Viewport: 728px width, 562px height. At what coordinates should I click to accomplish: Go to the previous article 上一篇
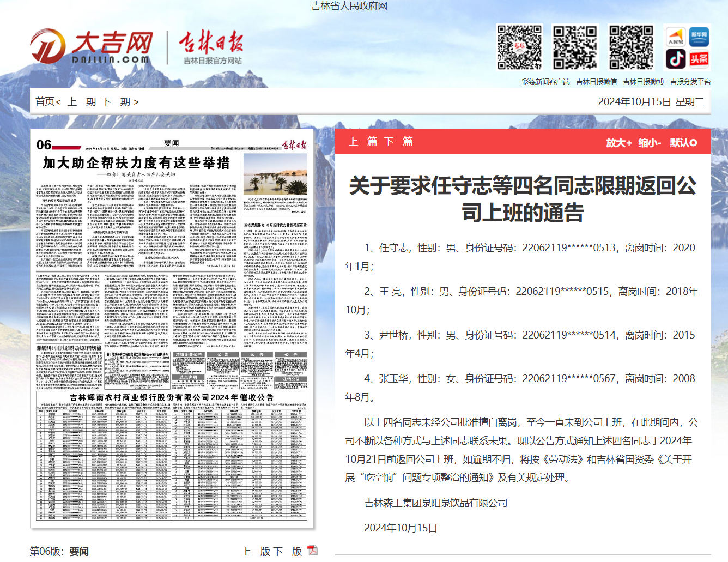[363, 142]
